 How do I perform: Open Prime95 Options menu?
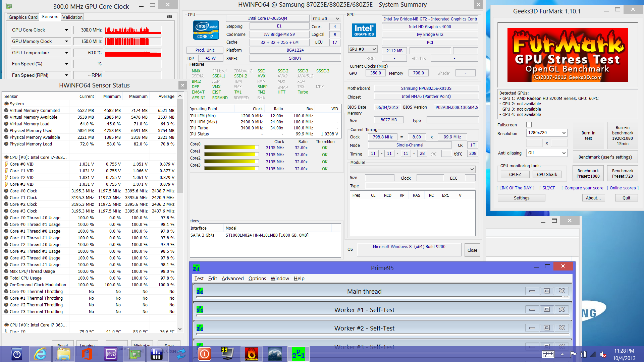[257, 279]
